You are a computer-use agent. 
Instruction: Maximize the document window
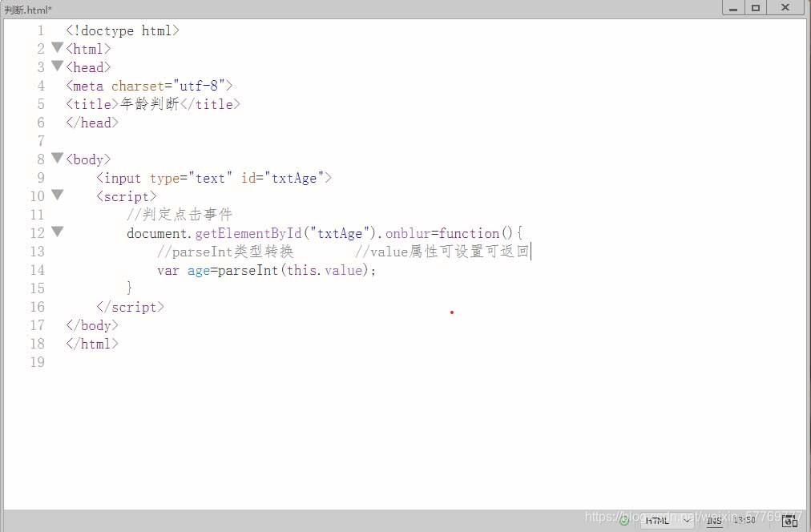pos(756,8)
